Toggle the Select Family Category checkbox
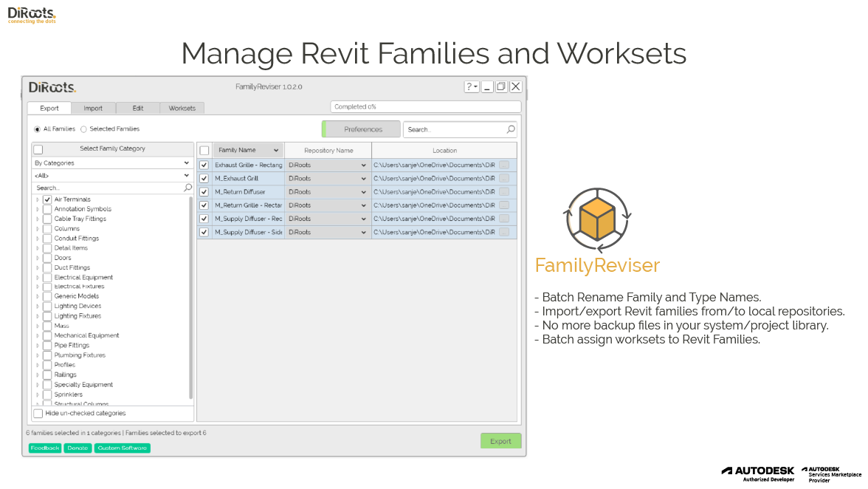Screen dimensions: 868x489 tap(38, 149)
